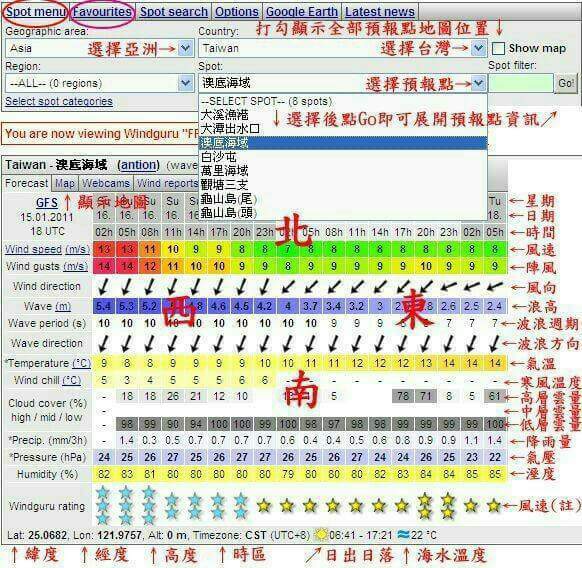Switch to the Webcams tab
This screenshot has height=568, width=582.
(106, 183)
